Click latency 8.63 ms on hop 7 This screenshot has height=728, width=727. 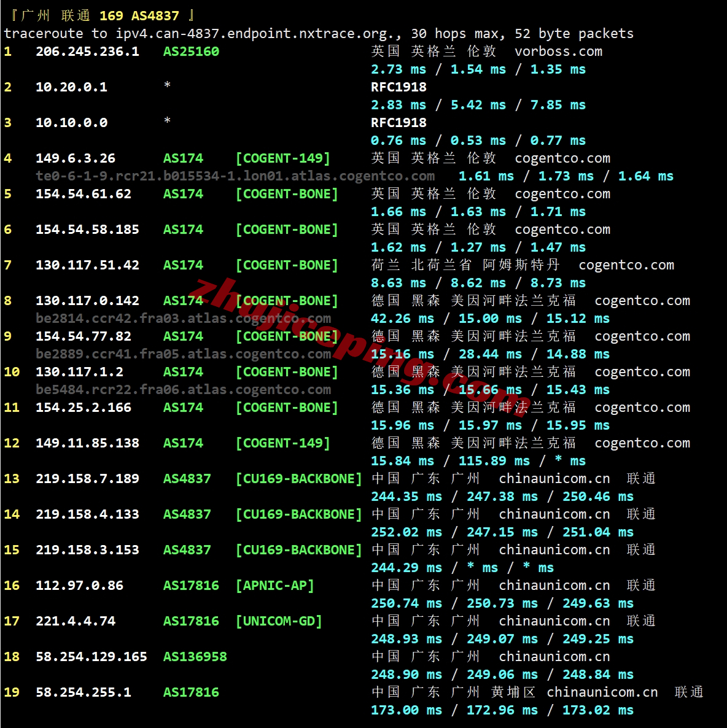coord(398,283)
